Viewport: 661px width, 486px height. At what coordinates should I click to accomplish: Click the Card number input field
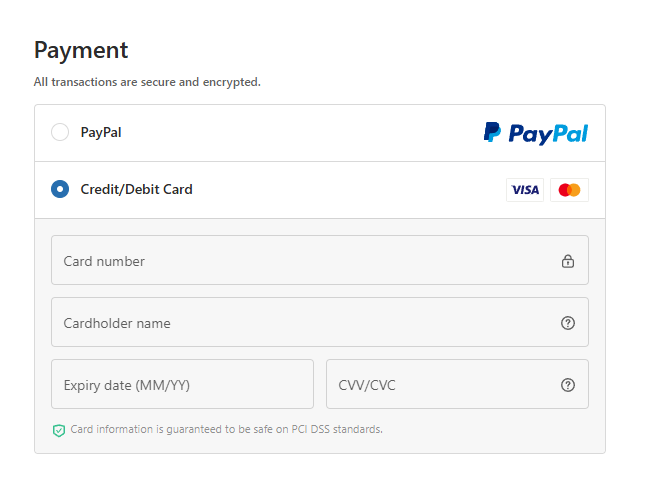pos(300,261)
